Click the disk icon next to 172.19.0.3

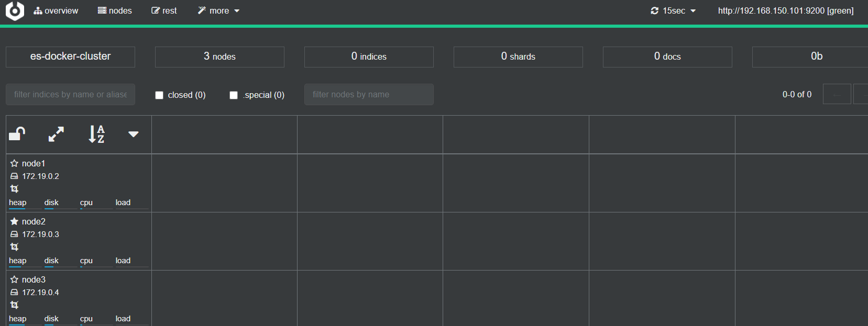tap(14, 234)
